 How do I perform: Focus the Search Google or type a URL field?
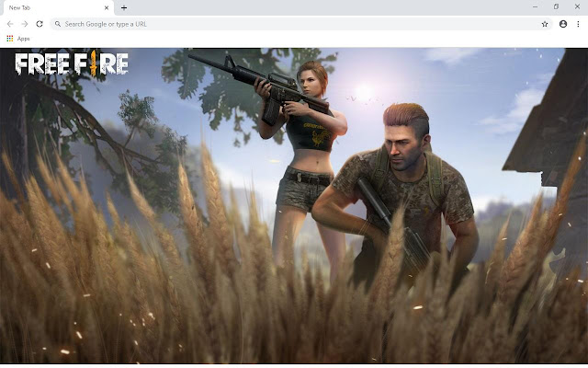(x=301, y=24)
